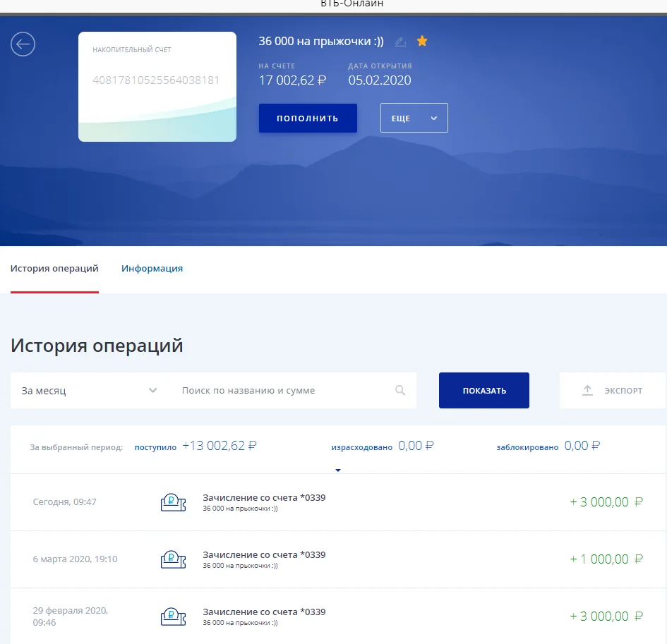Click the export upload arrow icon
The image size is (667, 644).
click(x=587, y=389)
